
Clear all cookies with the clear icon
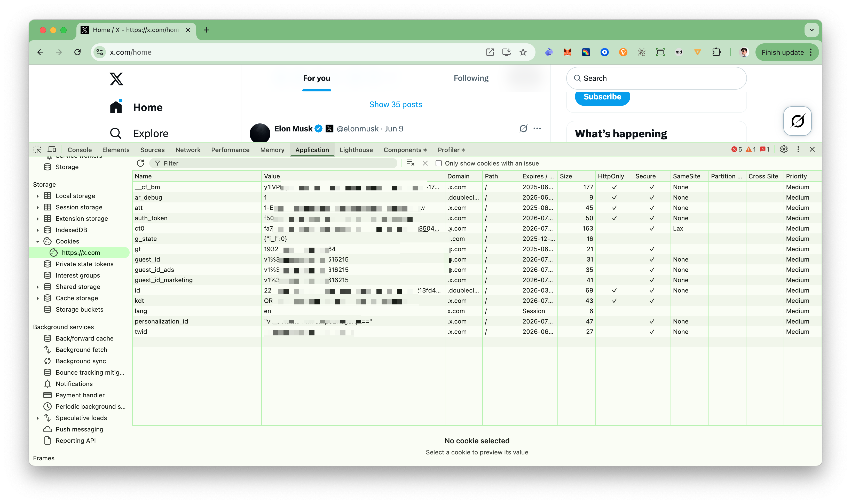(411, 163)
